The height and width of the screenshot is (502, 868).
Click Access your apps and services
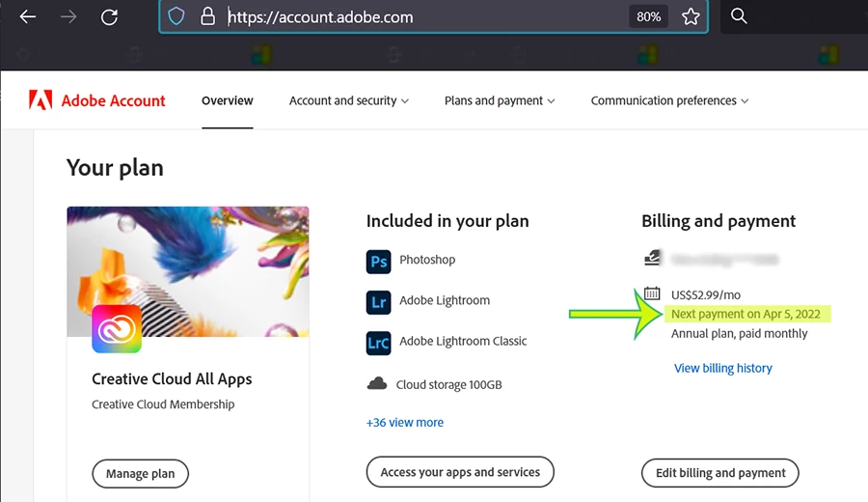click(460, 472)
